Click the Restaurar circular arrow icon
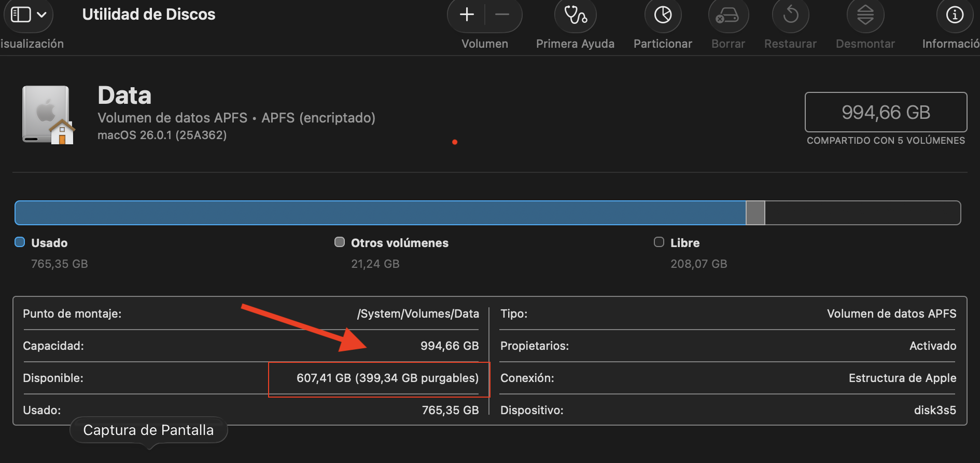 [x=790, y=15]
